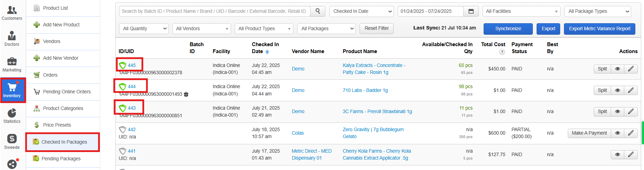Click the Total Cost help icon
The image size is (644, 170).
click(502, 52)
